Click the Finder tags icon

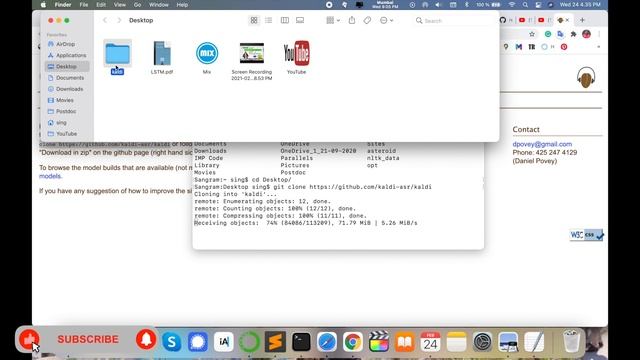[x=367, y=20]
